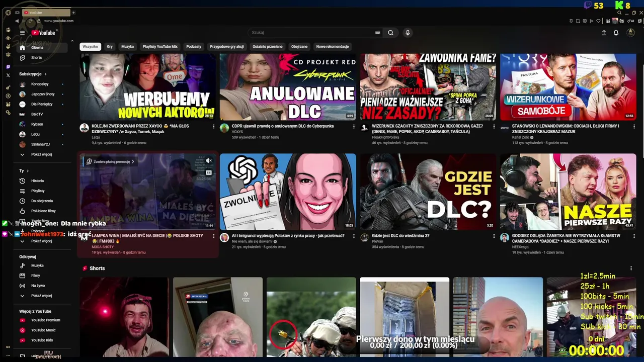Open BaldTV subscription channel

tap(42, 114)
